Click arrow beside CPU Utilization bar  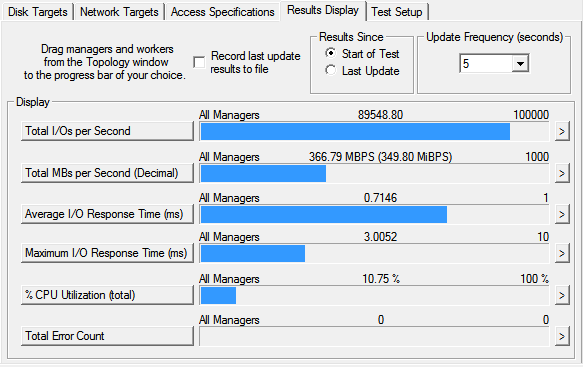[562, 296]
